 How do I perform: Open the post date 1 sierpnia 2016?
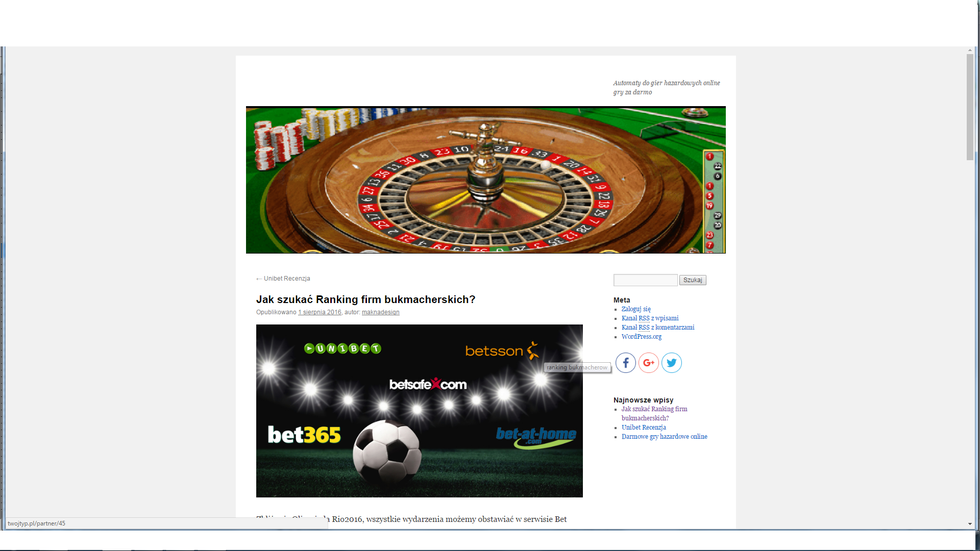[x=320, y=312]
